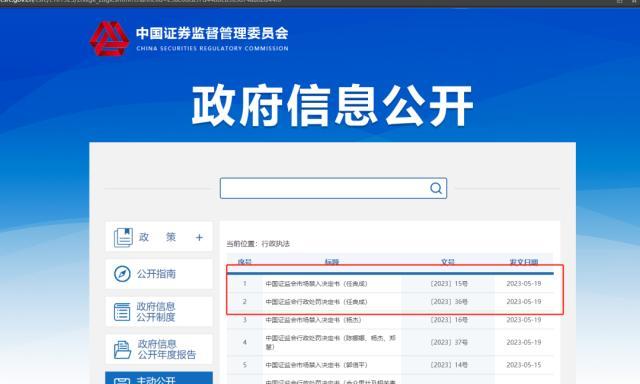Click the 文号 column header

coord(448,262)
